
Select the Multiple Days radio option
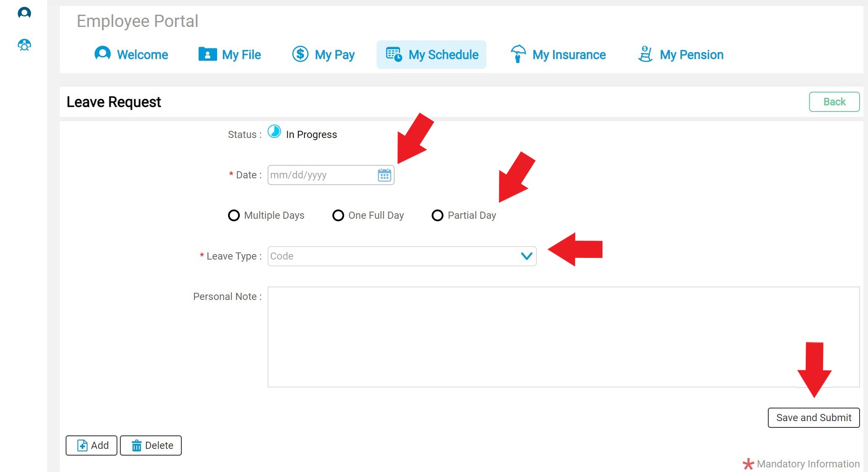click(234, 215)
